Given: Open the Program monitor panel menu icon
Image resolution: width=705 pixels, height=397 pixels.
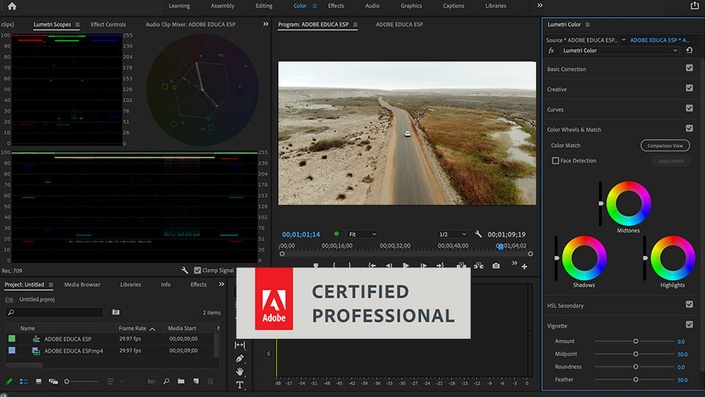Looking at the screenshot, I should (355, 25).
